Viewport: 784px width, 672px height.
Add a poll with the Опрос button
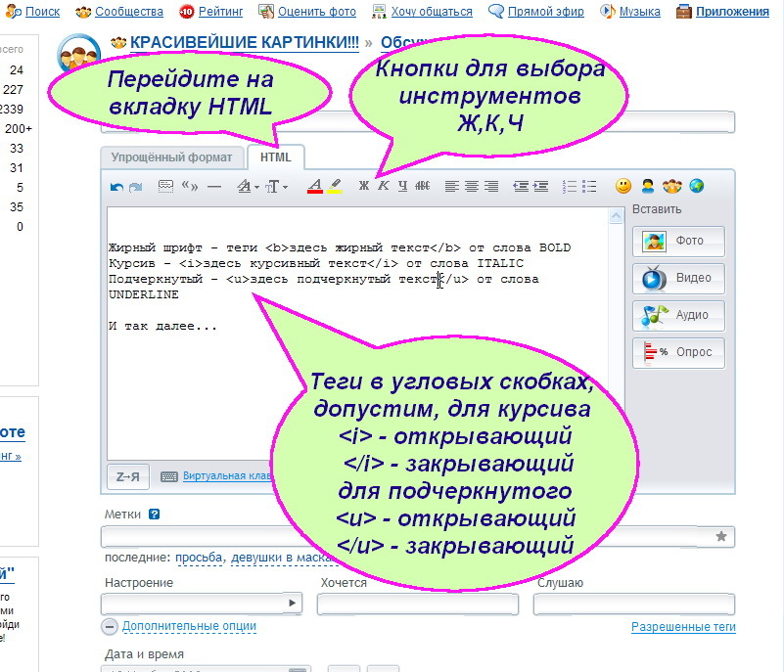pos(678,353)
